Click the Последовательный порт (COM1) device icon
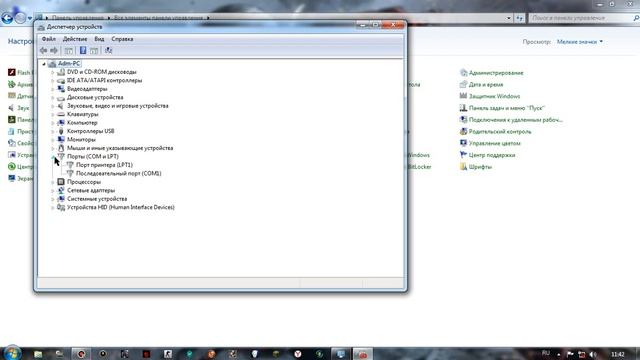The width and height of the screenshot is (640, 360). 70,173
